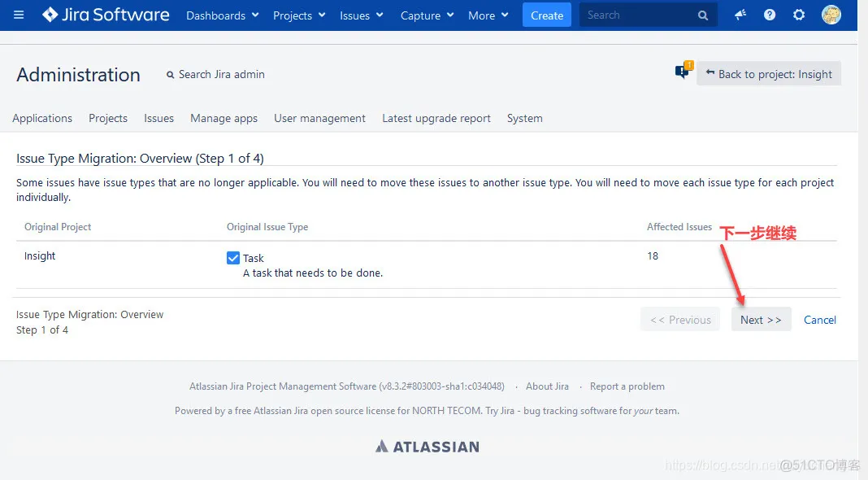The height and width of the screenshot is (480, 868).
Task: Open the Help question mark menu
Action: tap(770, 15)
